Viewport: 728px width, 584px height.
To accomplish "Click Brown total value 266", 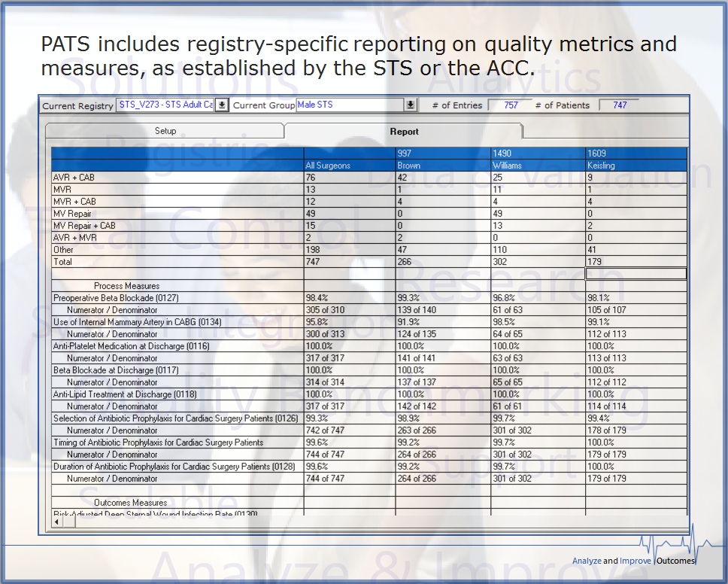I will pos(443,262).
